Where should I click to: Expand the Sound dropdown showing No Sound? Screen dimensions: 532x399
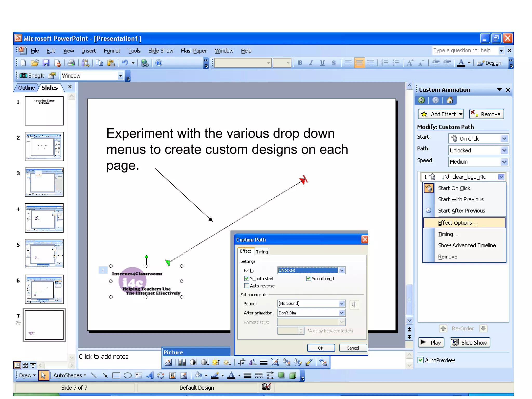342,303
